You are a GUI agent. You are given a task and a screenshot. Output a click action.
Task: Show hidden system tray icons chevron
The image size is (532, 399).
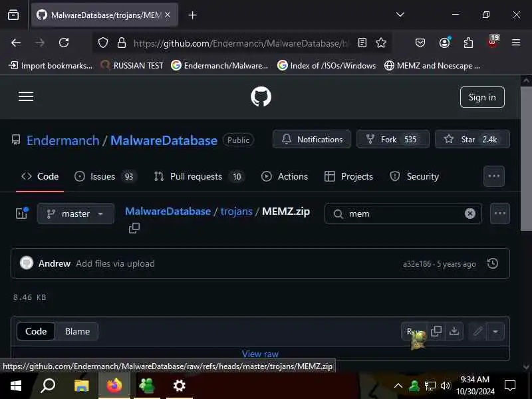pyautogui.click(x=398, y=386)
